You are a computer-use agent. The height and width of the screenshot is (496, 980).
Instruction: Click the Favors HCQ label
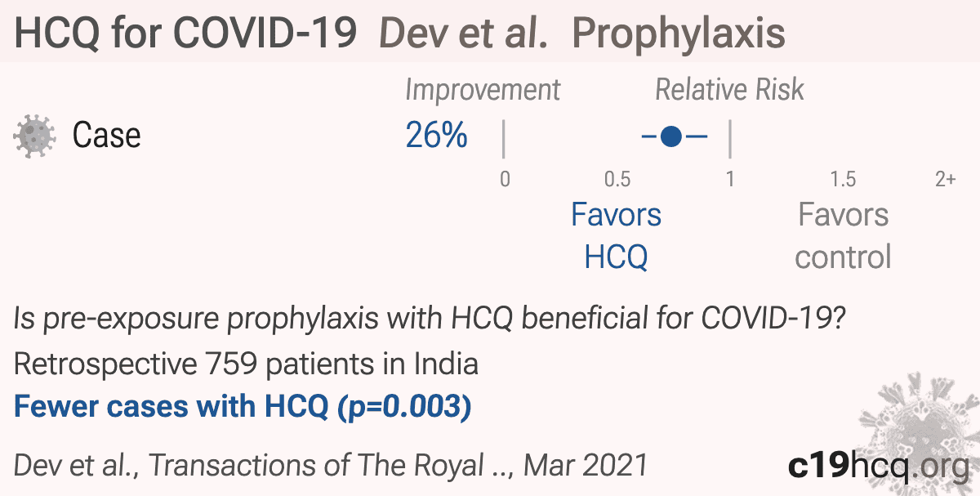pyautogui.click(x=616, y=236)
